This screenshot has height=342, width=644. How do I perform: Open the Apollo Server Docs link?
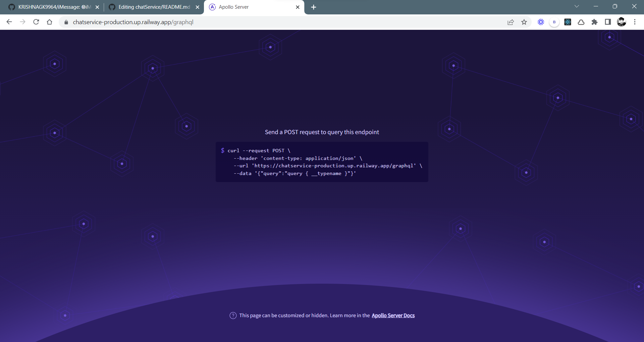point(393,316)
